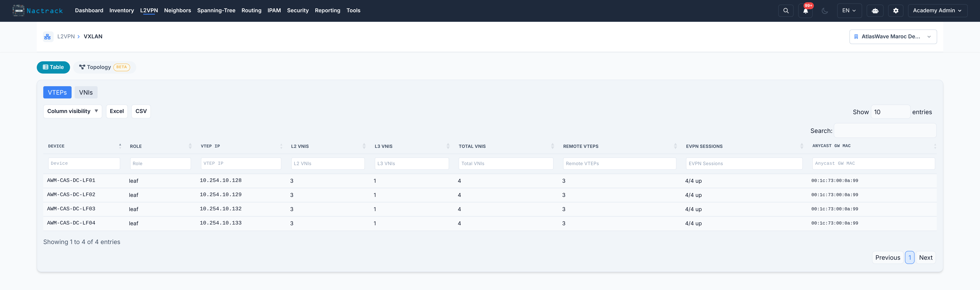Click the Device filter field
This screenshot has height=290, width=980.
84,163
